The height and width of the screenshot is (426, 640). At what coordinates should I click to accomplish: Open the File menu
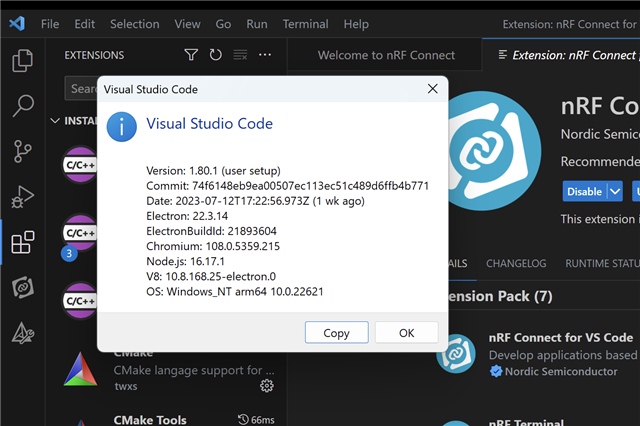[x=50, y=24]
